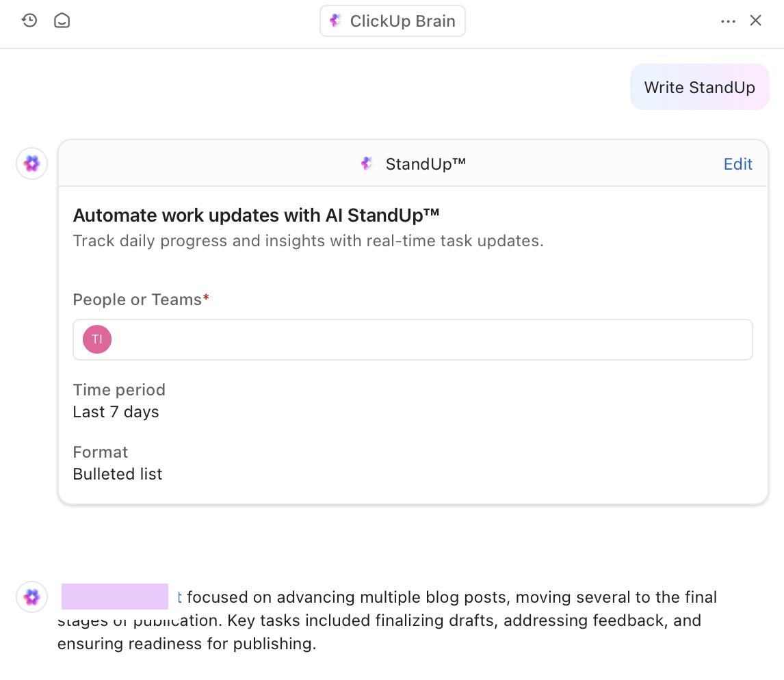784x680 pixels.
Task: Click the sparkle icon next to StandUp™ title
Action: pos(367,164)
